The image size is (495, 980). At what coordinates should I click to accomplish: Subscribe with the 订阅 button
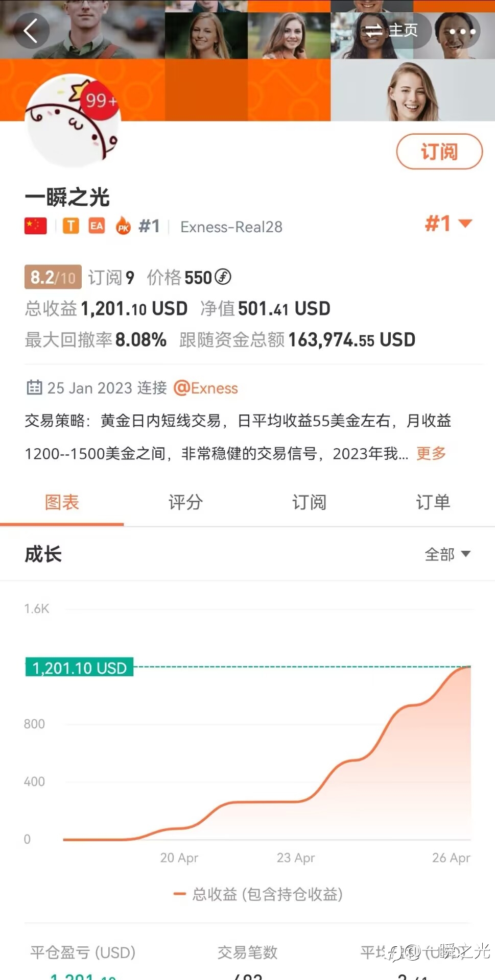tap(439, 152)
